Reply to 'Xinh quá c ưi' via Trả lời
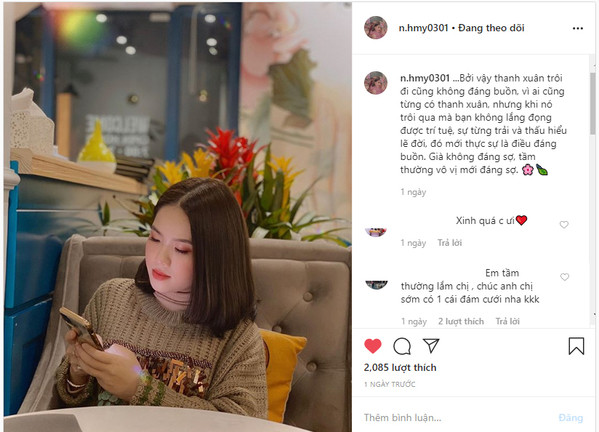The image size is (599, 432). click(449, 243)
